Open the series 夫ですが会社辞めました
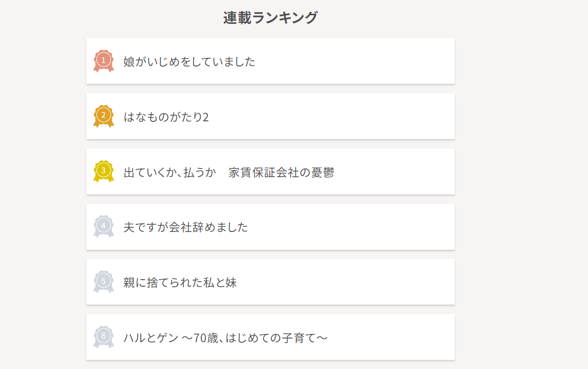The width and height of the screenshot is (588, 369). pyautogui.click(x=185, y=227)
